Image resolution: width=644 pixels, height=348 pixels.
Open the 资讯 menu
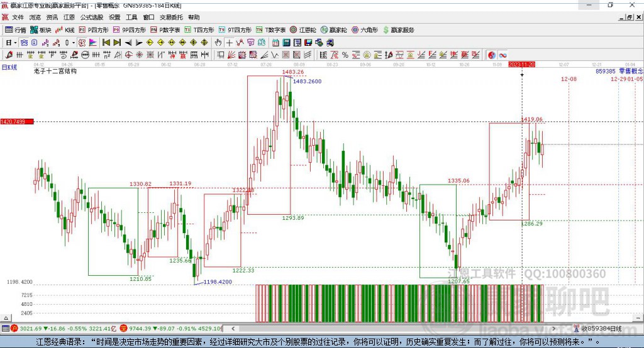coord(52,17)
